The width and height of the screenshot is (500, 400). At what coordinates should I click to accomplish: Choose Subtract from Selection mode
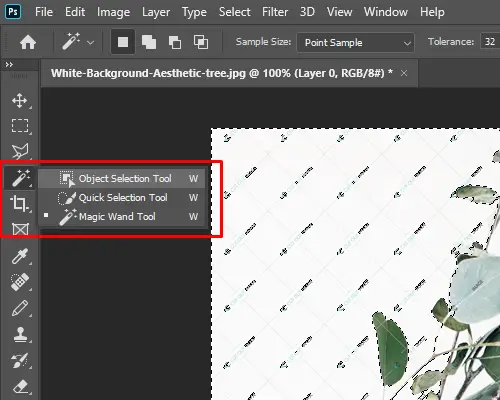click(x=175, y=42)
